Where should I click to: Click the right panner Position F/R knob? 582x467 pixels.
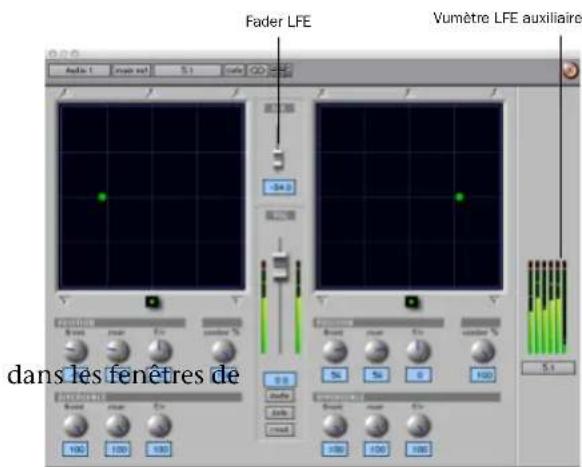click(418, 351)
